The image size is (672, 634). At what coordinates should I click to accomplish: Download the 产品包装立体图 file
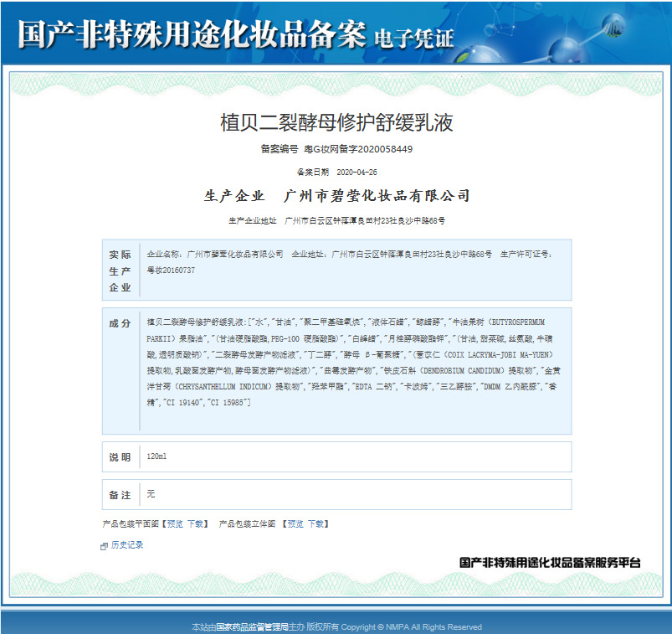pos(315,523)
